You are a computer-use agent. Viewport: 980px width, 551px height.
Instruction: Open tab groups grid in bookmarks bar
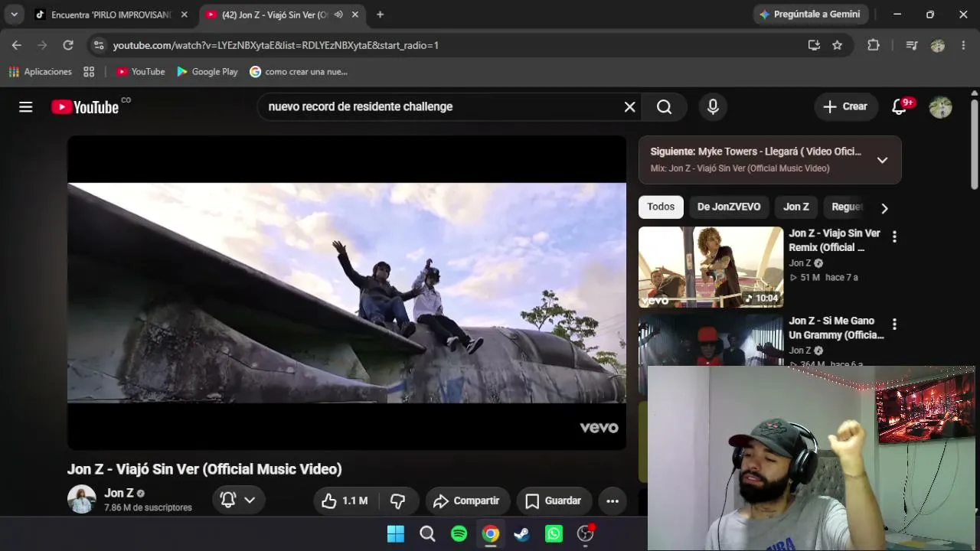coord(89,72)
